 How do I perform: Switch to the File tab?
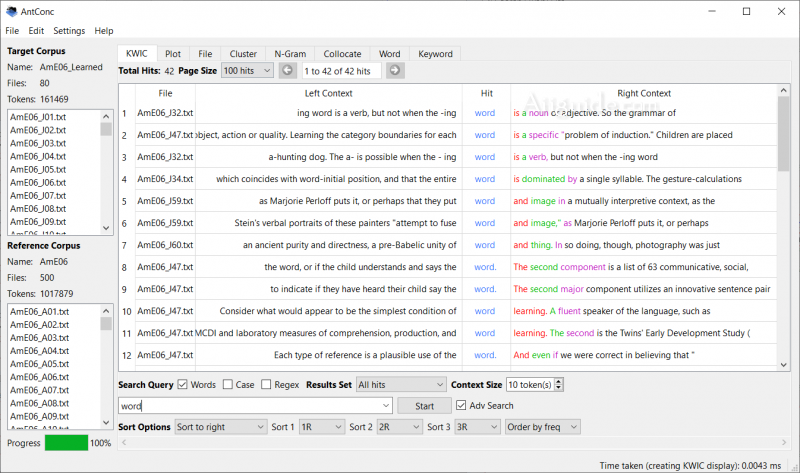click(205, 54)
